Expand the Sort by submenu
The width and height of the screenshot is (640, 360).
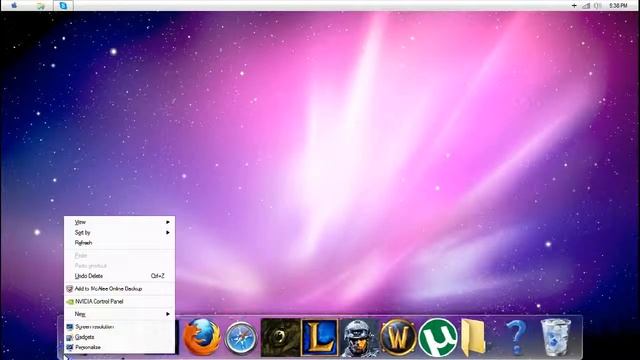click(x=120, y=233)
